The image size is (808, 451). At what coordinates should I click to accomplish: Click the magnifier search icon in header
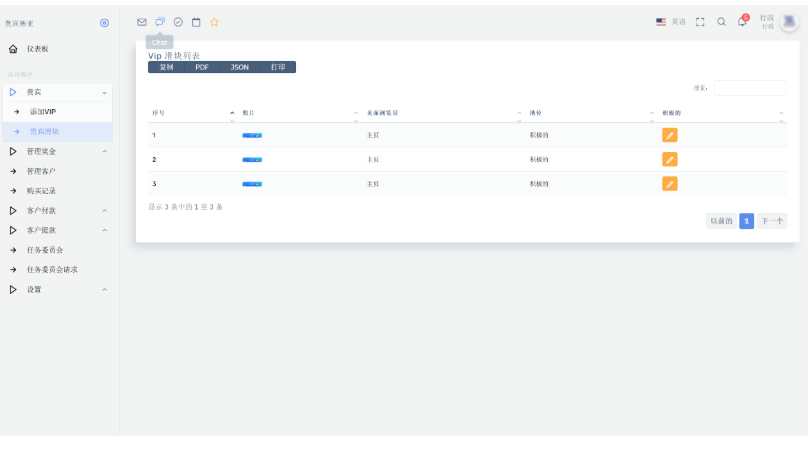coord(721,22)
